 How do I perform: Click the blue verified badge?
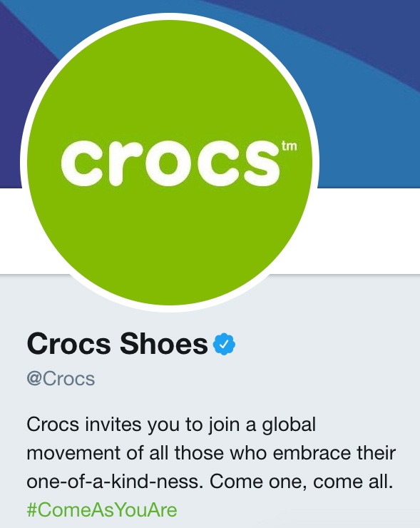[x=224, y=344]
